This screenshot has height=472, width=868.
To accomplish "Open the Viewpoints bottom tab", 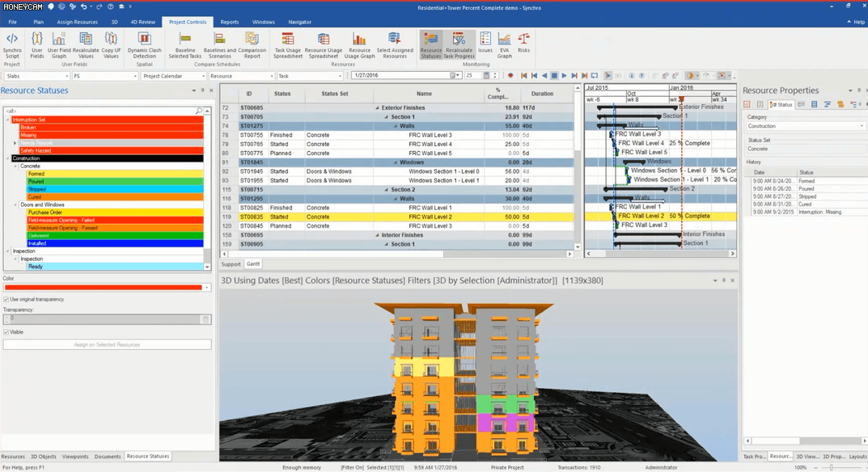I will pos(75,457).
